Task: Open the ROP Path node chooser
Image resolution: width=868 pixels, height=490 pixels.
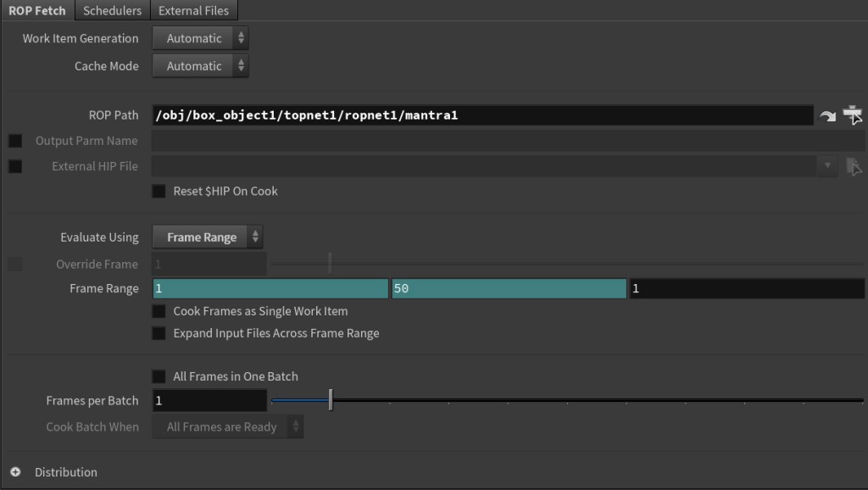Action: 853,115
